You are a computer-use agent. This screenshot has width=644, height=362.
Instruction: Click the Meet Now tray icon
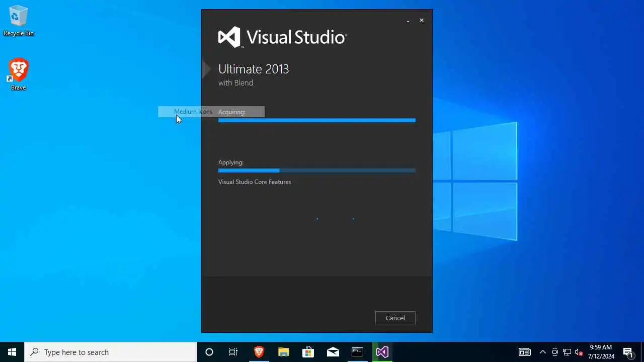(555, 352)
